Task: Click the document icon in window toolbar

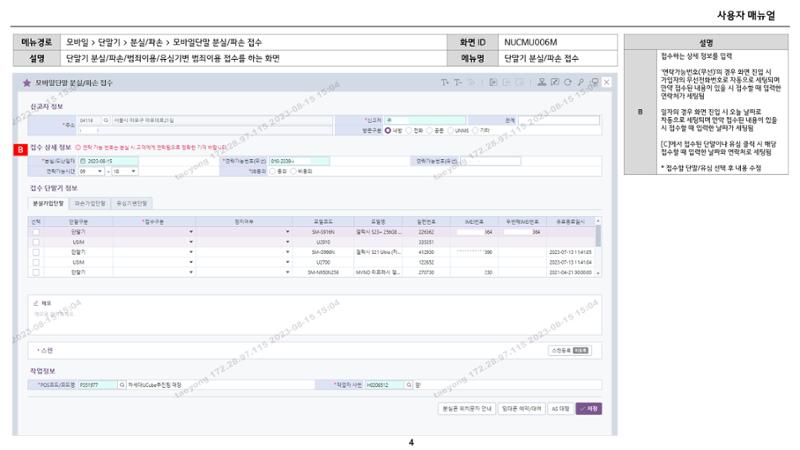Action: [493, 82]
